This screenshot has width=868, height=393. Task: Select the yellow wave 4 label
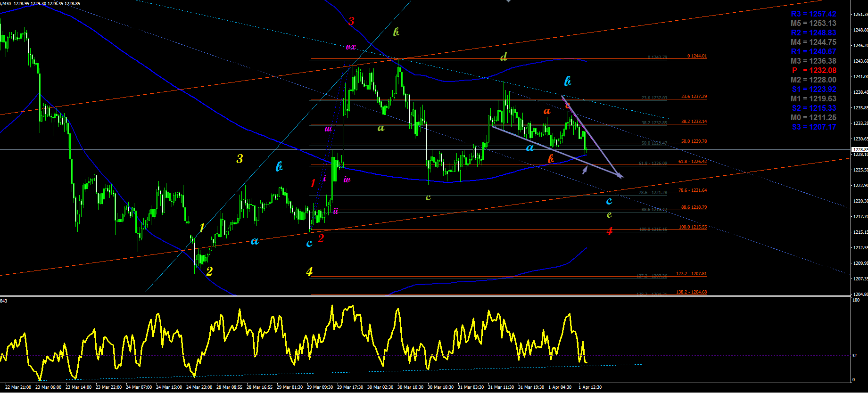tap(309, 272)
